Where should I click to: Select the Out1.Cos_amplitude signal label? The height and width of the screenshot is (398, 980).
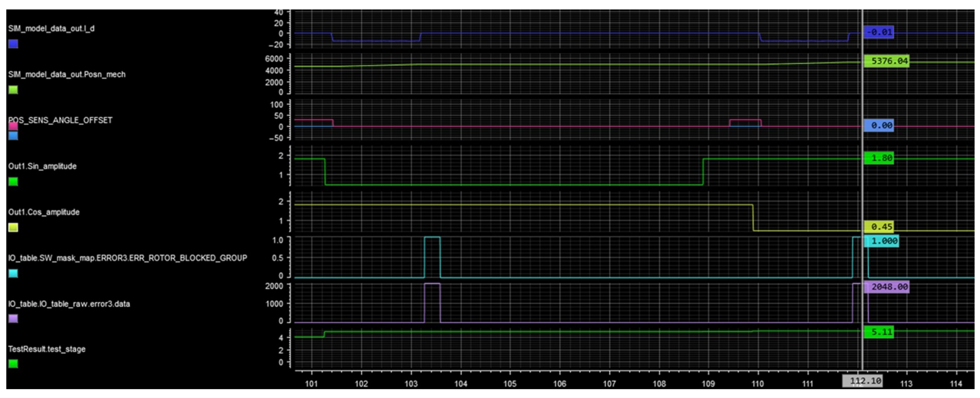[44, 212]
